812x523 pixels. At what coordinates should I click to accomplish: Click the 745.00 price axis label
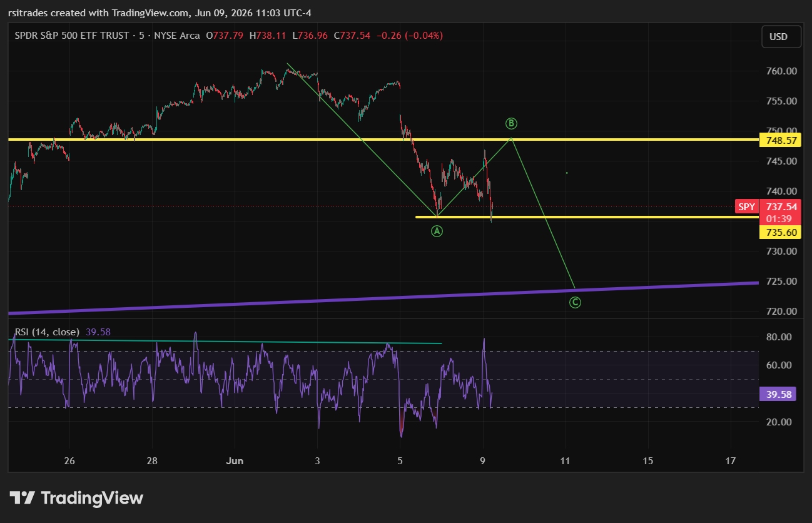(x=781, y=161)
